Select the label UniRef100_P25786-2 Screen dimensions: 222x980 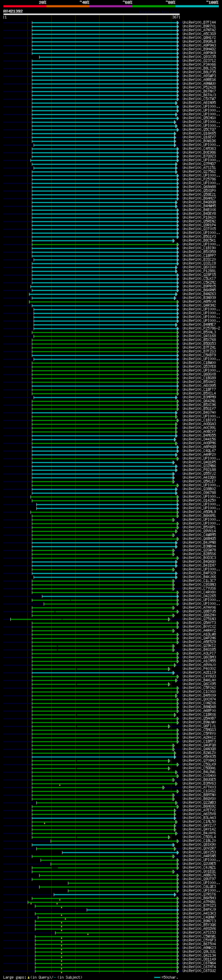point(201,328)
